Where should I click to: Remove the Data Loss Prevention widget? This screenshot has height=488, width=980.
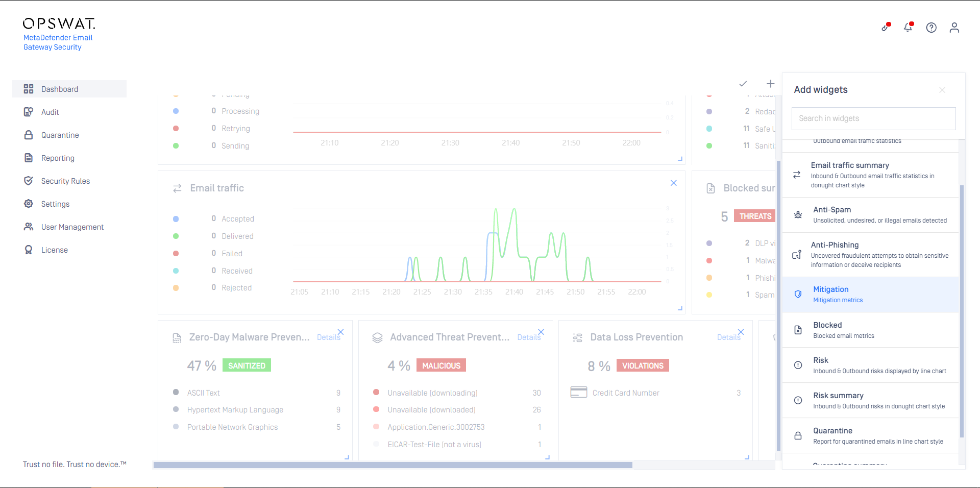click(x=741, y=332)
